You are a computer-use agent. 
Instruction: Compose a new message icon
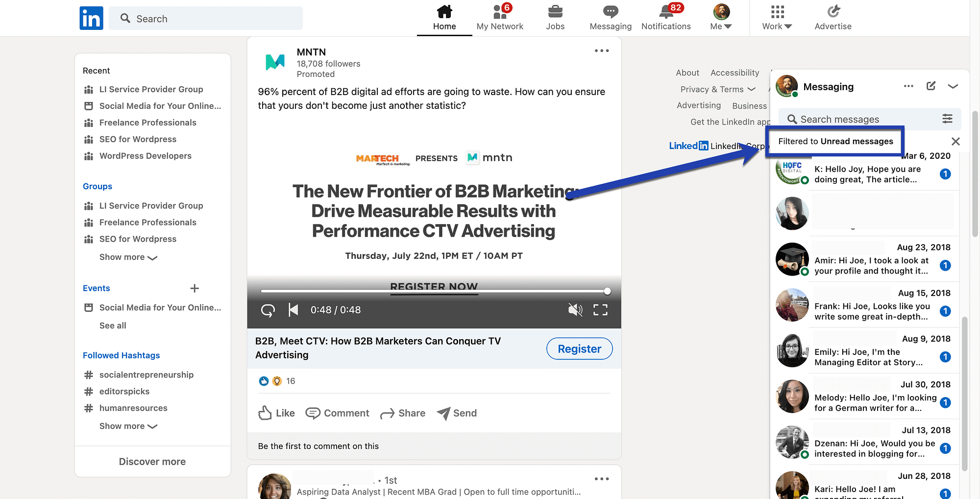(931, 86)
